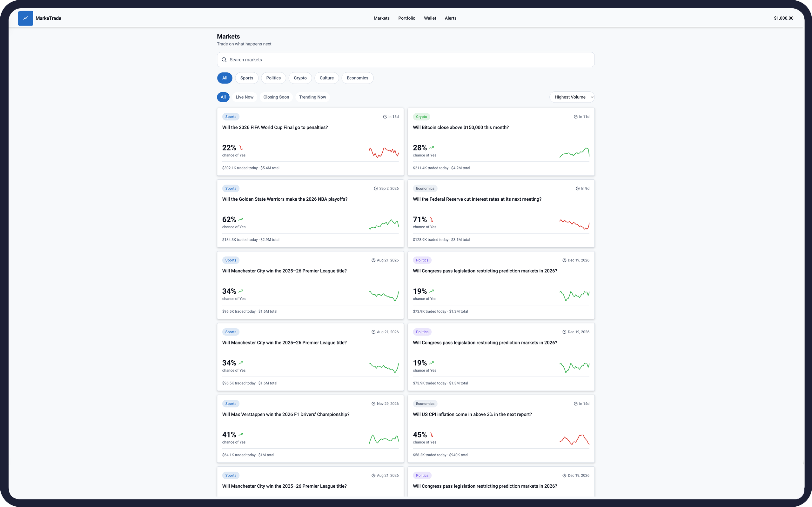
Task: Open Alerts in the top navigation
Action: point(450,18)
